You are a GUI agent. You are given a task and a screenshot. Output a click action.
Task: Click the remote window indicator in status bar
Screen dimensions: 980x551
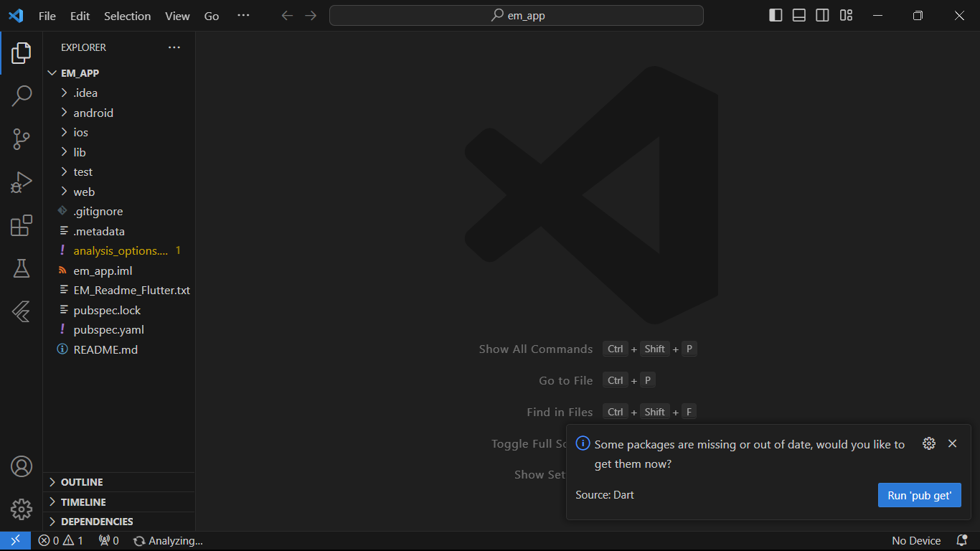pos(15,541)
